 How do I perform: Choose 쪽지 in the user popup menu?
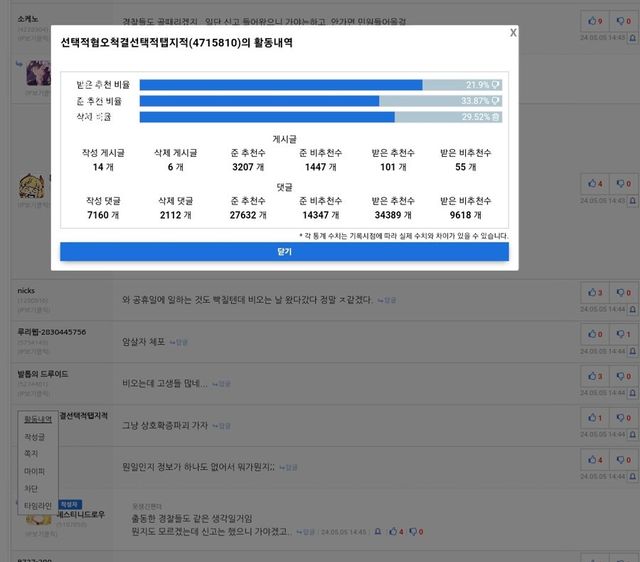[33, 454]
